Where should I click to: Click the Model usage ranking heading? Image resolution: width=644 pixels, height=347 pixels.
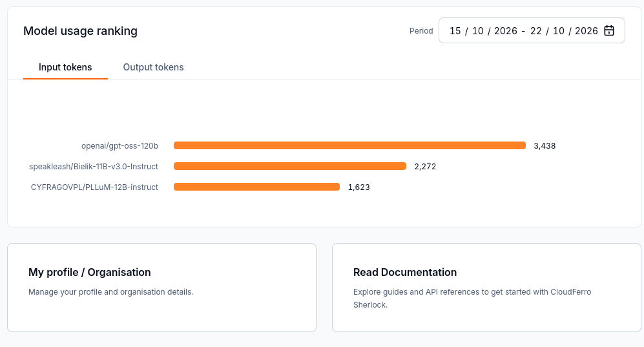tap(80, 31)
